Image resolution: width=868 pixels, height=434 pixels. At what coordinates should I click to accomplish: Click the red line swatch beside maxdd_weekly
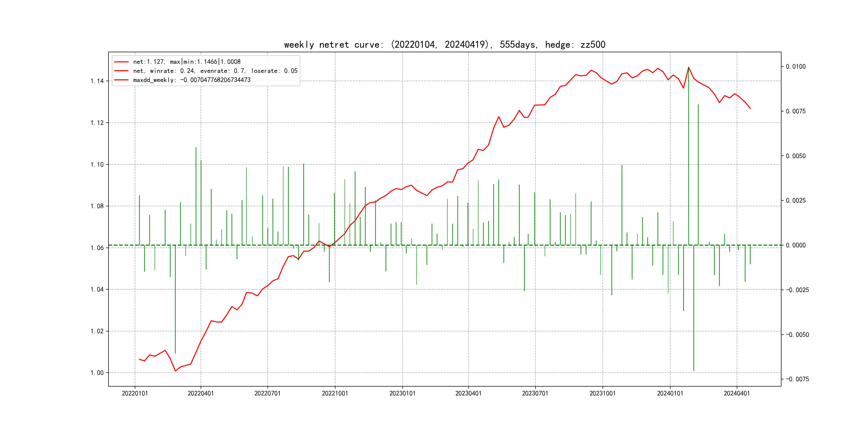(121, 80)
